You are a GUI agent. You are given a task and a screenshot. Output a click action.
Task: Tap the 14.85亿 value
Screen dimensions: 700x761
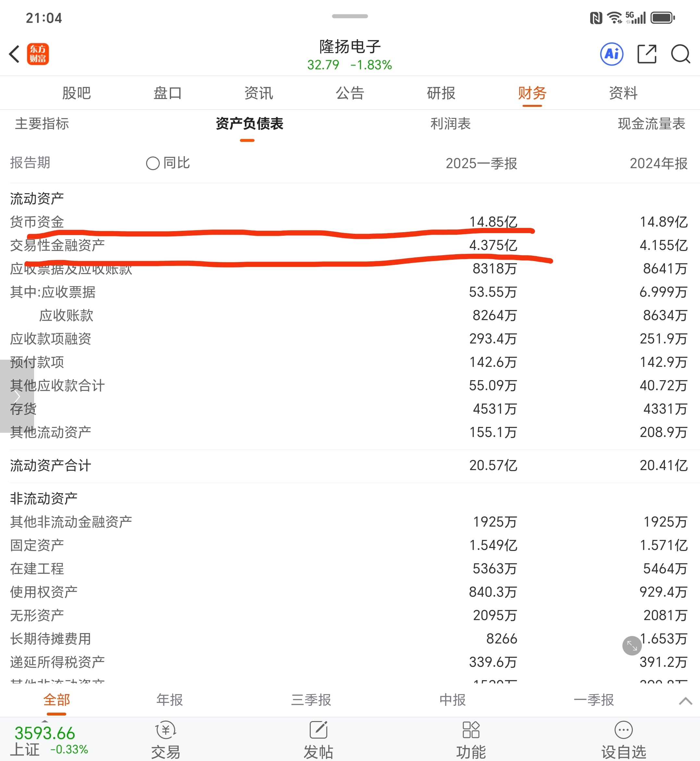point(493,222)
